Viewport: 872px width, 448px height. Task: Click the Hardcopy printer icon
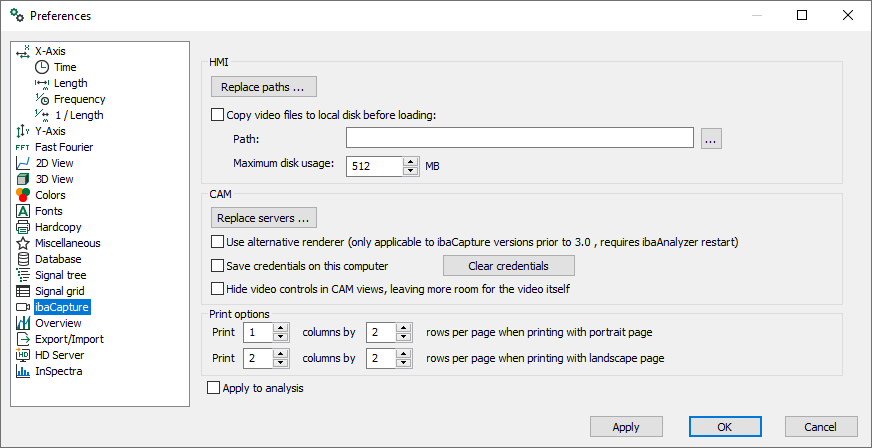tap(24, 227)
